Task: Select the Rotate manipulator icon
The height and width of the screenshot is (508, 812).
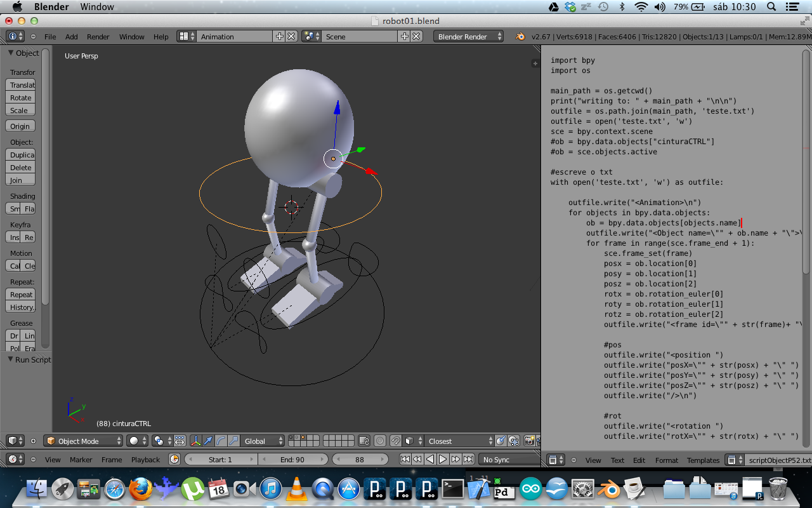Action: [x=220, y=440]
